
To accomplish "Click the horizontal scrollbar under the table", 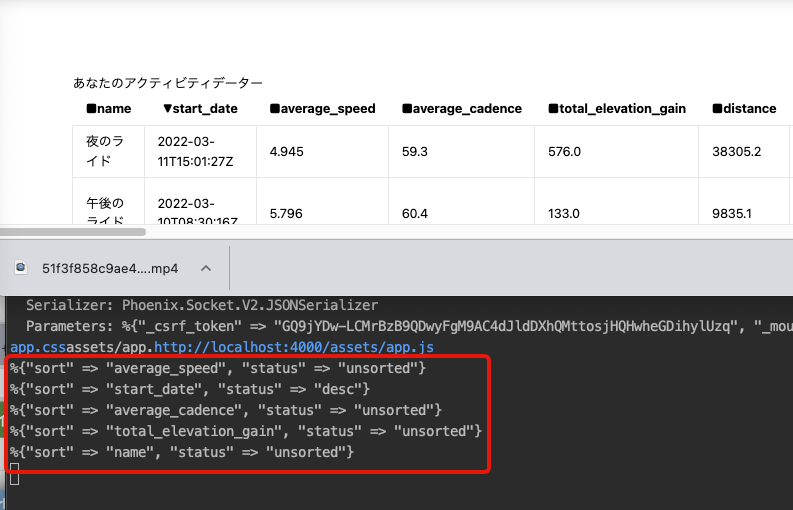I will (73, 232).
